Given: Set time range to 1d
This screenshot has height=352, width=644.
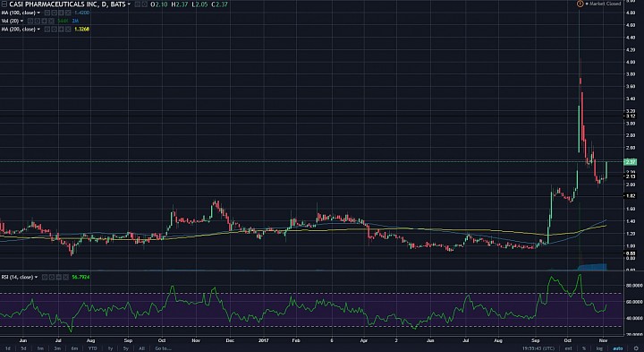Looking at the screenshot, I should point(8,348).
